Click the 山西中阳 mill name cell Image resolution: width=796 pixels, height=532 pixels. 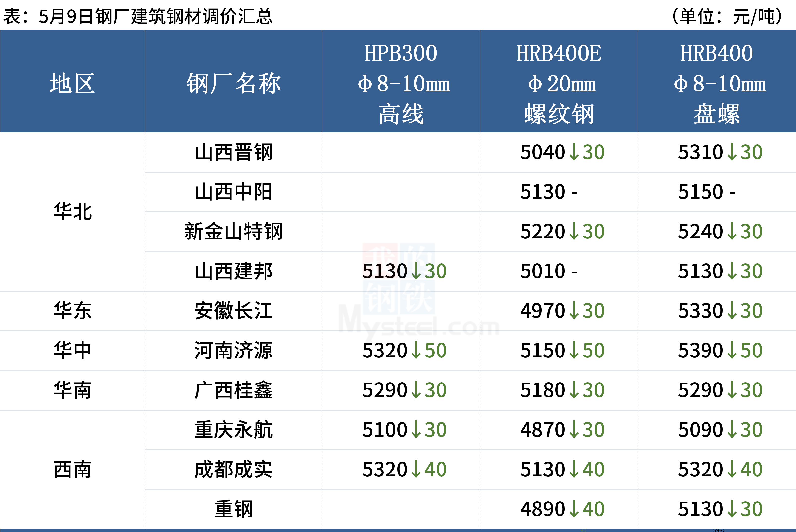tap(234, 192)
